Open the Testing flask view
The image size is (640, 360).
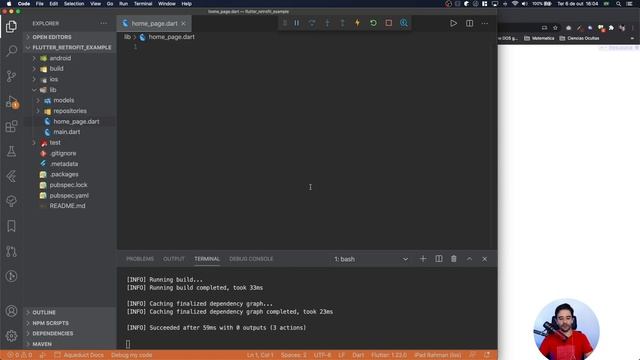11,151
